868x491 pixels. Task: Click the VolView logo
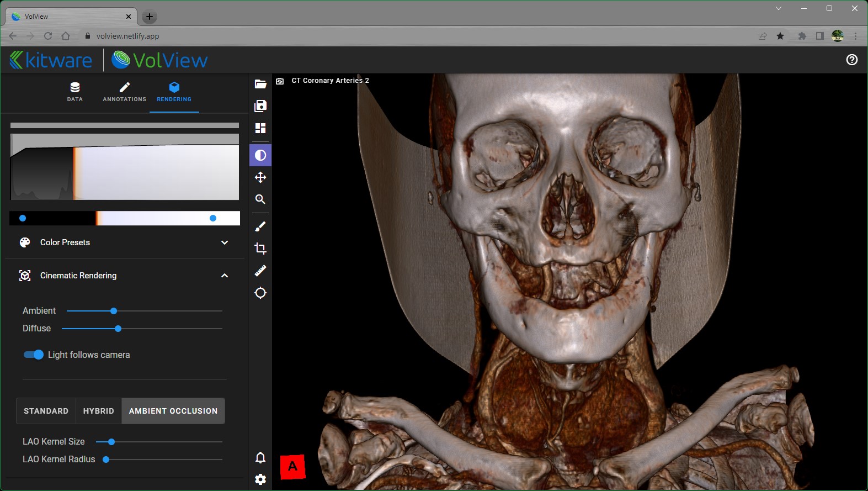click(159, 60)
